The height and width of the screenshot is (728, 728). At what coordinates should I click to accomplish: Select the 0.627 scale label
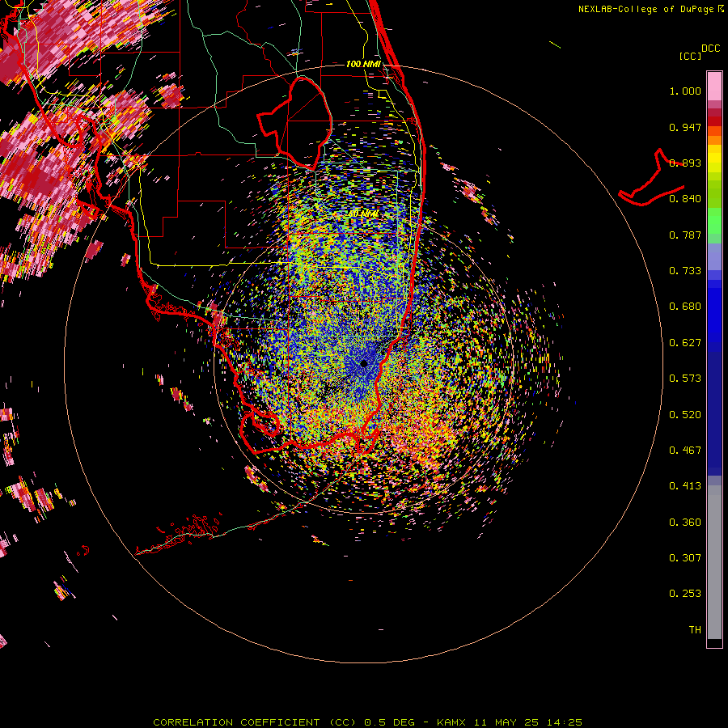(x=685, y=343)
